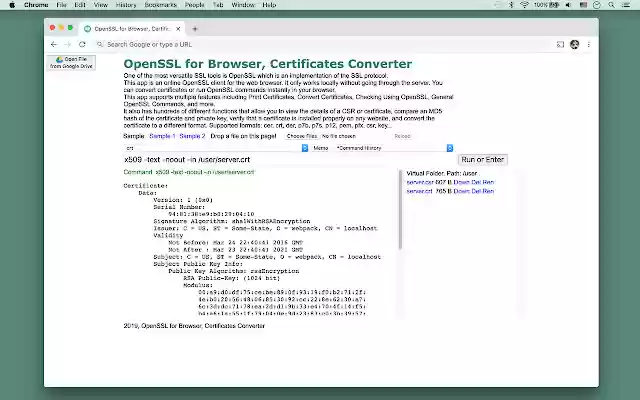Click the green Command x509 output line
The image size is (640, 400).
coord(189,172)
